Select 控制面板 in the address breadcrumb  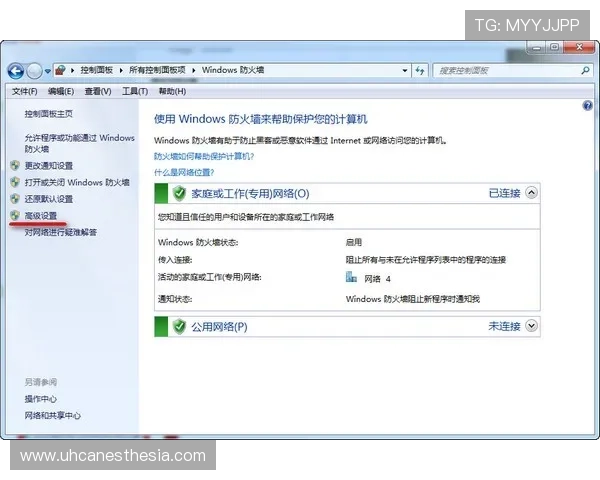click(96, 70)
